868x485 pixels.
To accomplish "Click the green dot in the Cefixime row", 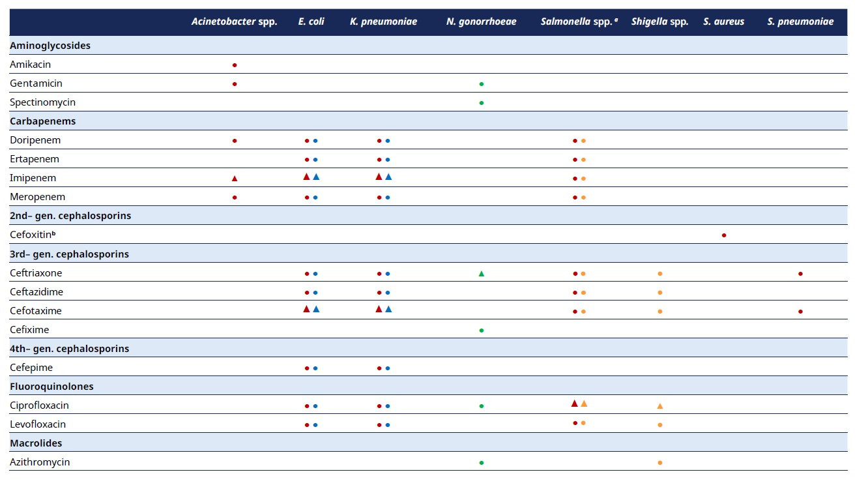I will (x=482, y=331).
